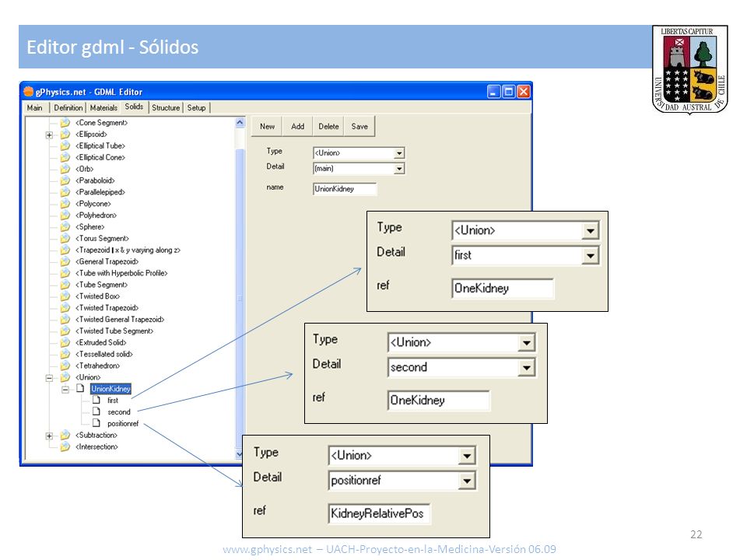Click ref field under Detail first

503,289
